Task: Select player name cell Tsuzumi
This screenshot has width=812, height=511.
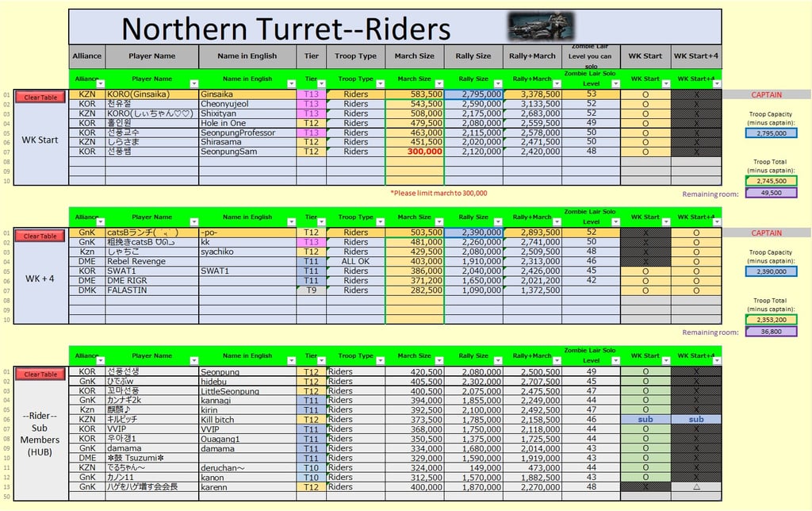Action: (151, 458)
